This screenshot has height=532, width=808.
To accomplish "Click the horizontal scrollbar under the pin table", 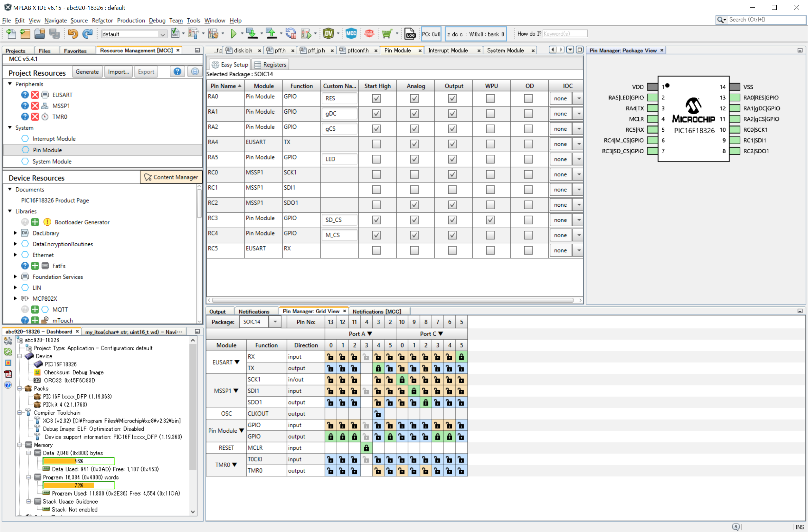I will pyautogui.click(x=393, y=300).
